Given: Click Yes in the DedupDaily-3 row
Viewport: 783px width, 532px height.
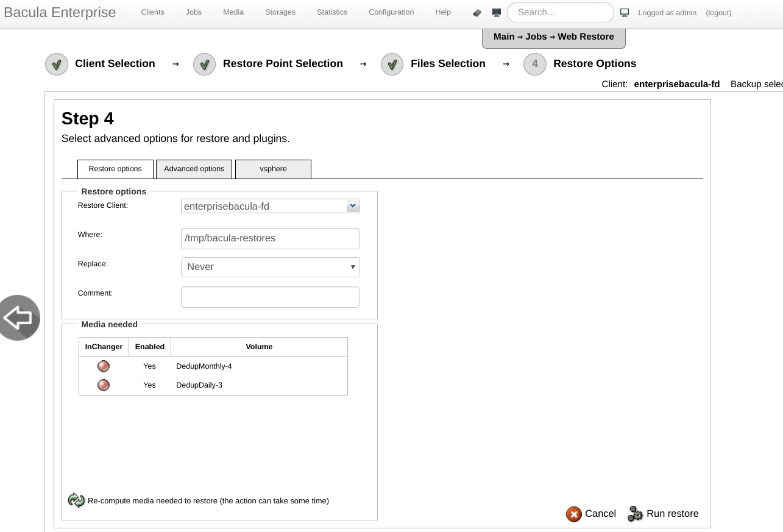Looking at the screenshot, I should tap(150, 385).
